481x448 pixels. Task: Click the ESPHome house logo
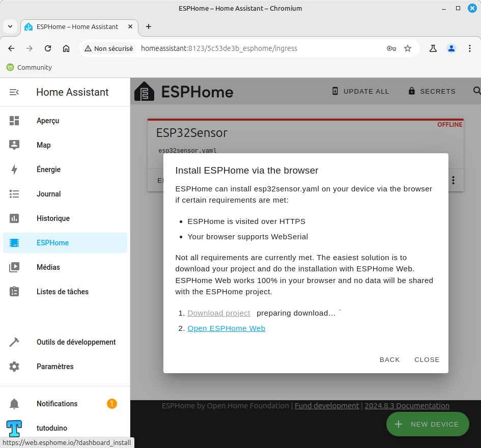tap(144, 92)
